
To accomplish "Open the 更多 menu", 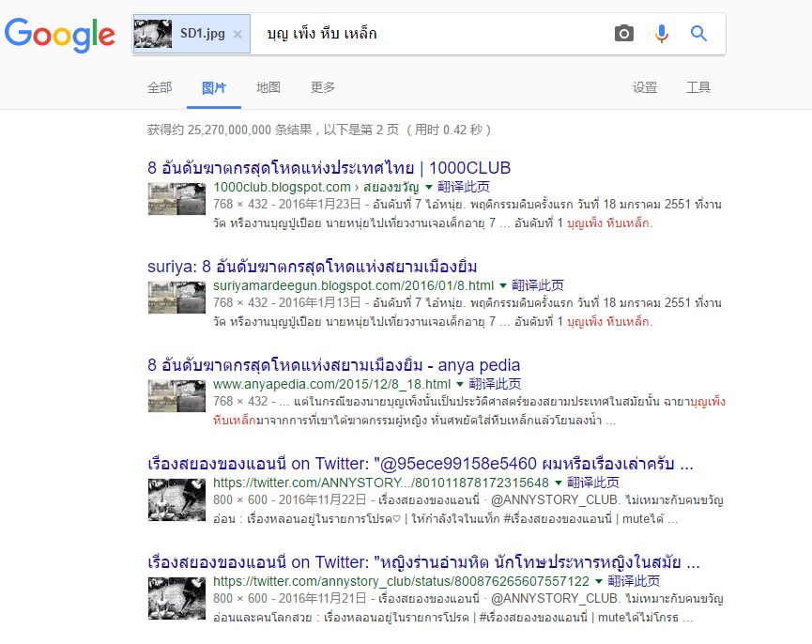I will [323, 87].
